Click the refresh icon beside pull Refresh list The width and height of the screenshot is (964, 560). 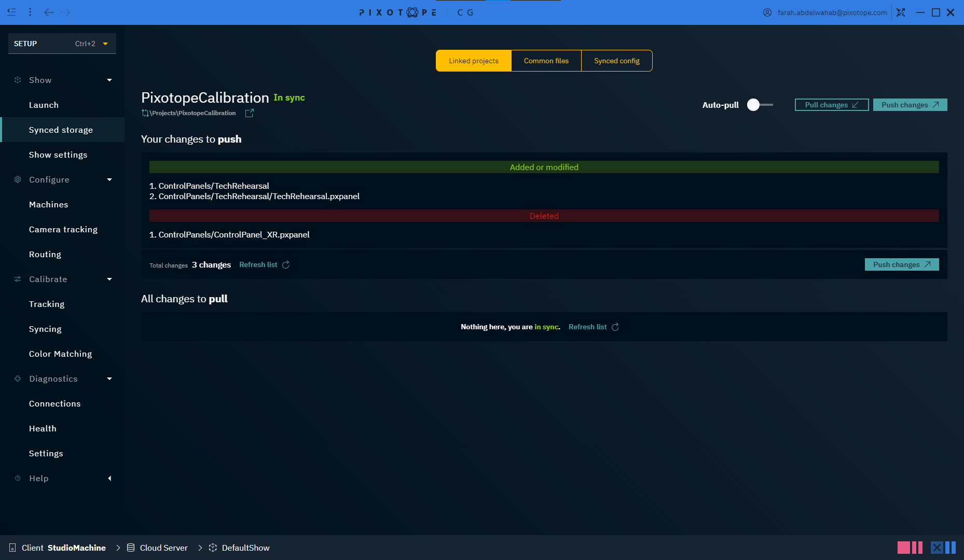click(x=615, y=327)
